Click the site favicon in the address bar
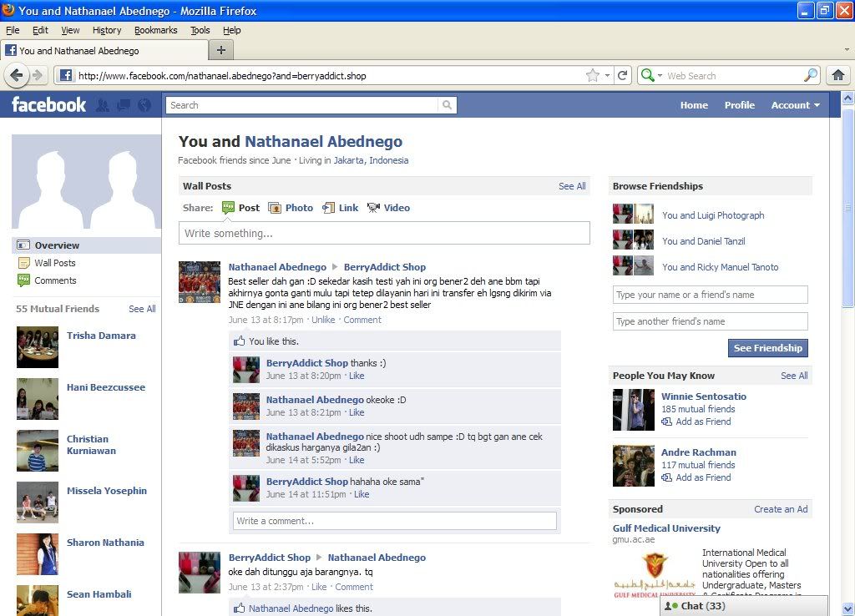The height and width of the screenshot is (616, 855). pyautogui.click(x=65, y=75)
